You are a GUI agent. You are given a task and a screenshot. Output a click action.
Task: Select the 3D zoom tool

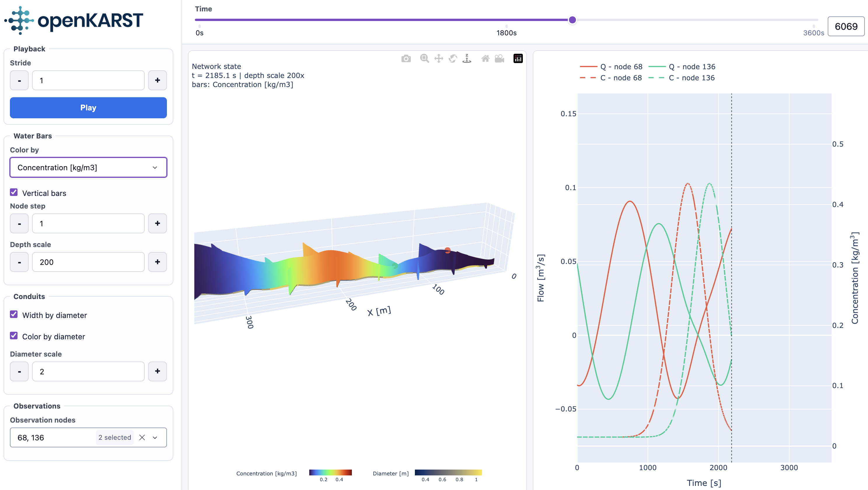coord(425,59)
